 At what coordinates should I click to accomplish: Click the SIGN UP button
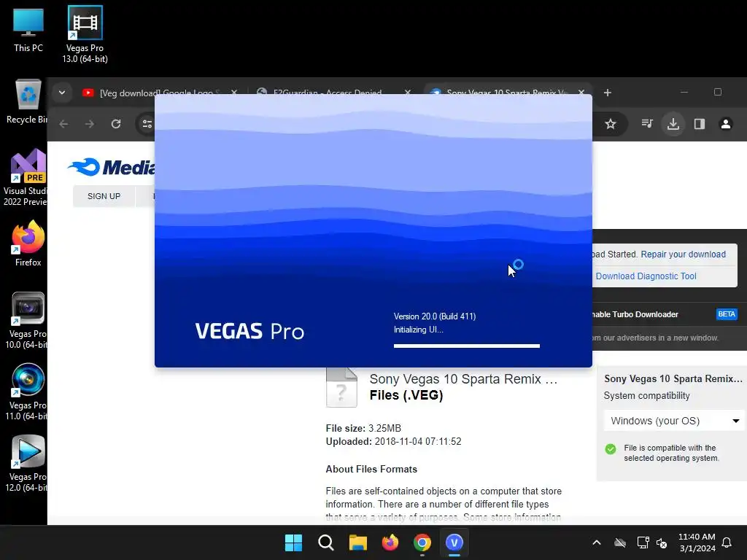(104, 196)
